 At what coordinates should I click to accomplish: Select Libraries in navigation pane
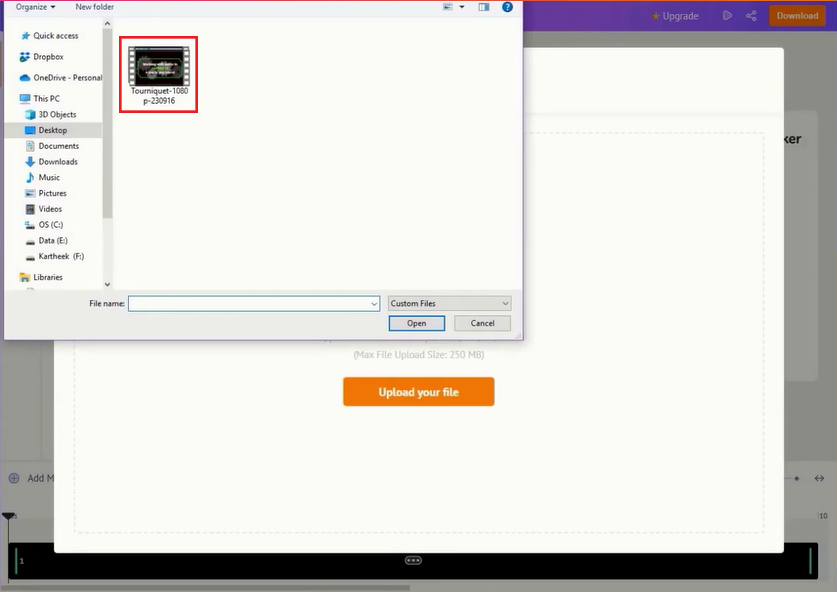[48, 277]
